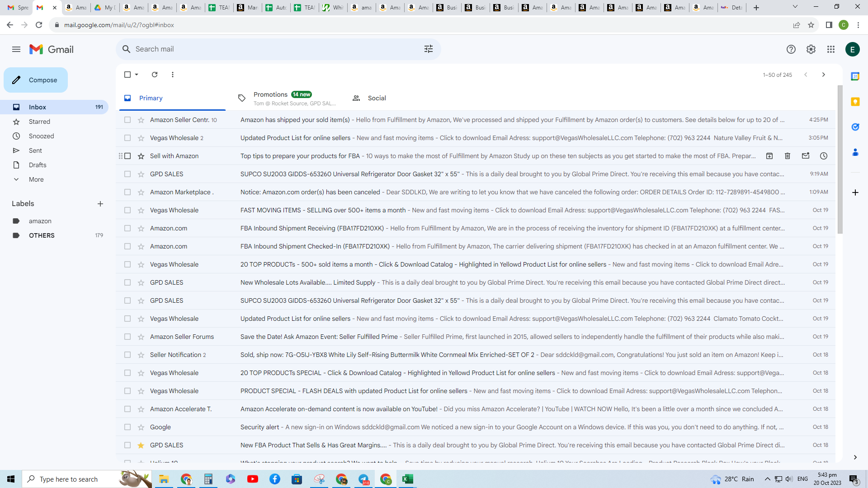Open Google Tasks side panel icon
868x488 pixels.
tap(855, 127)
